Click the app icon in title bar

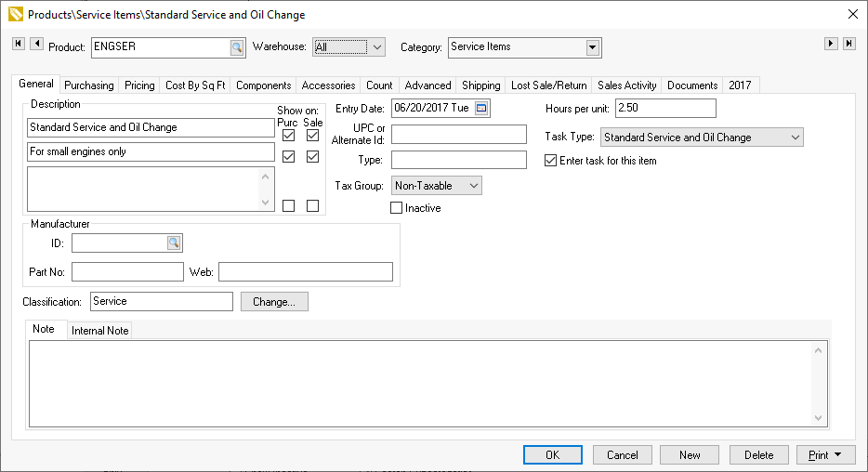point(15,15)
